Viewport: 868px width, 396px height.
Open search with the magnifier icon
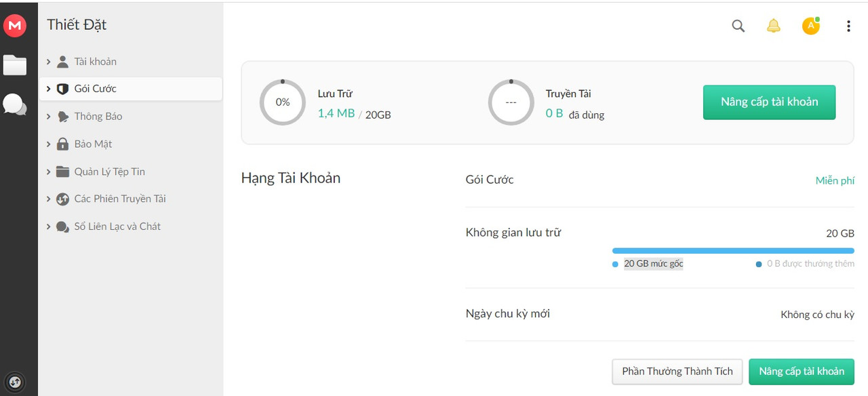738,26
